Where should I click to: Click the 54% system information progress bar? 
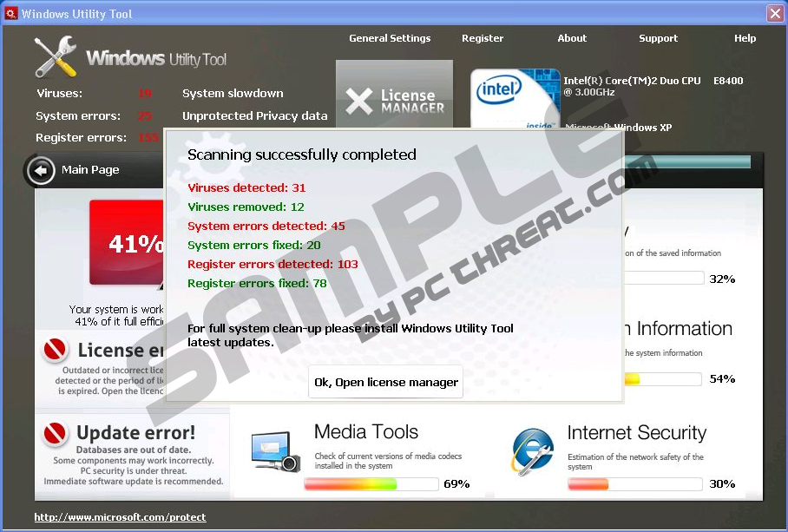tap(663, 378)
